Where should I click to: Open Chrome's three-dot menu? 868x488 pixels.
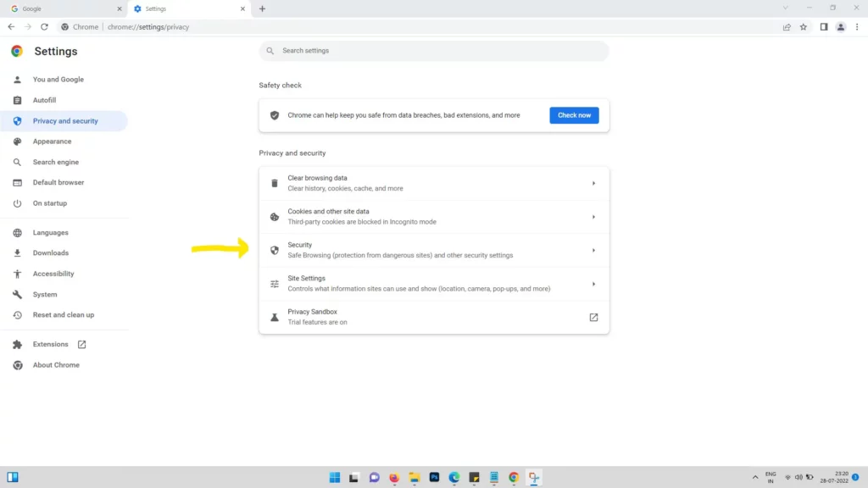pos(857,26)
